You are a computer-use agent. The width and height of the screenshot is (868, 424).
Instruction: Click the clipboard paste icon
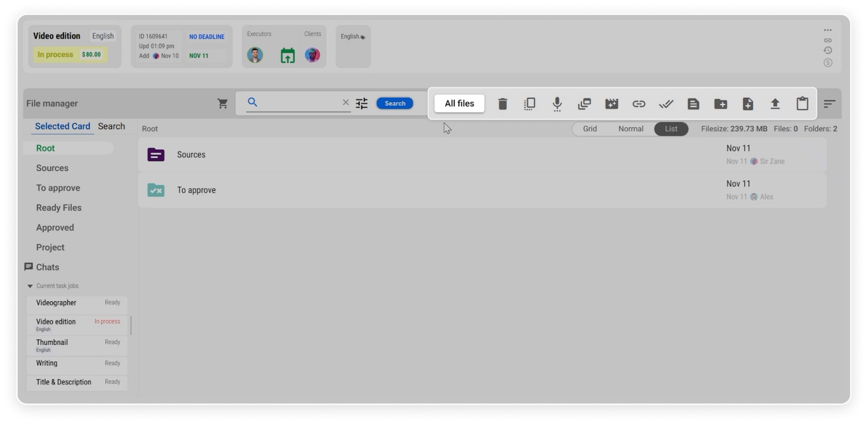click(x=802, y=104)
